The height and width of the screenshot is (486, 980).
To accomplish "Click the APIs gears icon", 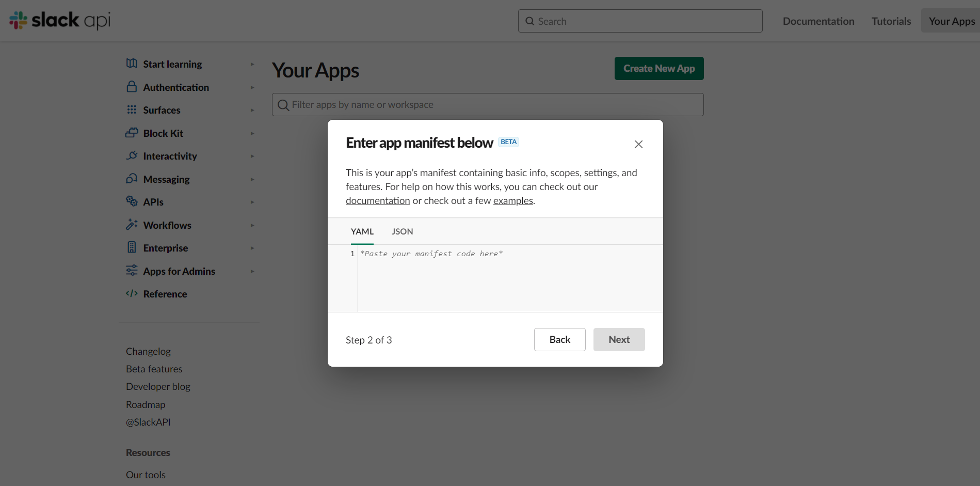I will [x=132, y=201].
